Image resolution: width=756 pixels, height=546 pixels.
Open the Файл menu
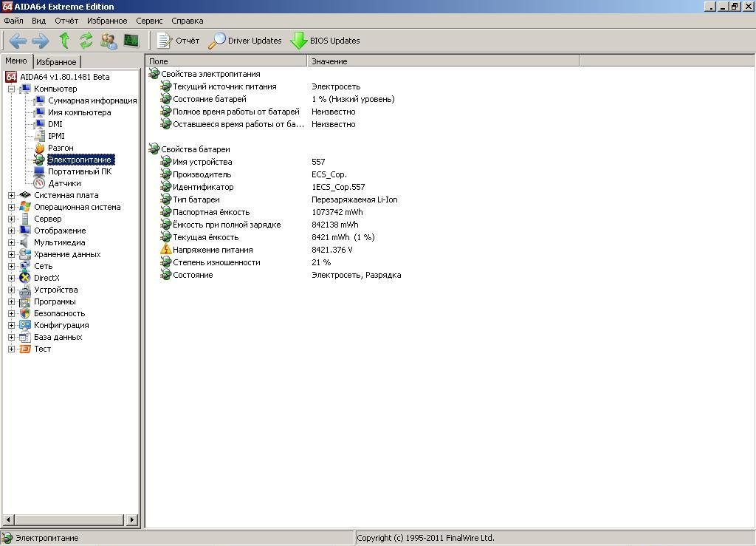13,21
